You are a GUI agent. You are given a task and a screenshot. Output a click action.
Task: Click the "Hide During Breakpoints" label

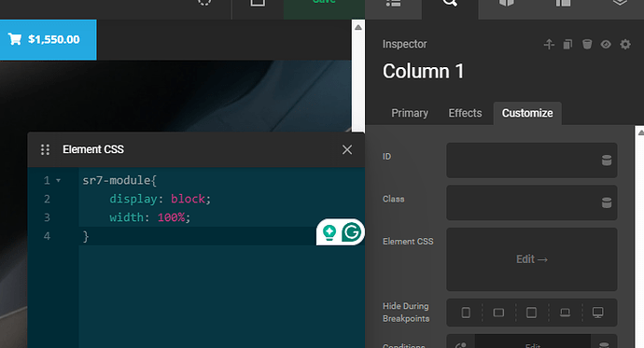(x=406, y=313)
